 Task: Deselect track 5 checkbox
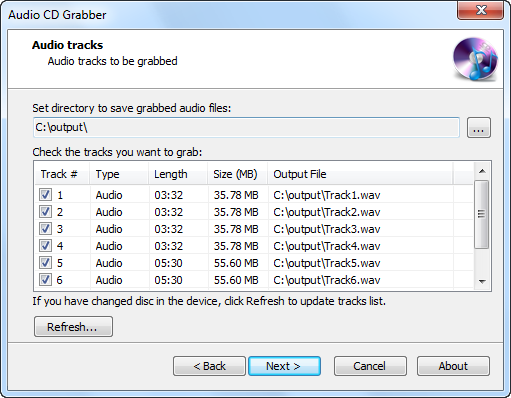click(x=45, y=262)
